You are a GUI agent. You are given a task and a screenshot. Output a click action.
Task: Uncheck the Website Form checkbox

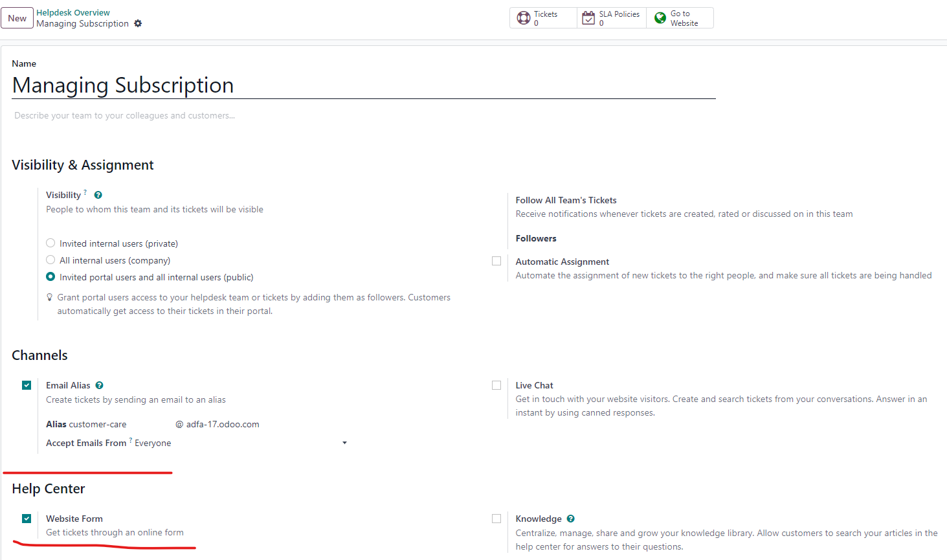coord(27,519)
